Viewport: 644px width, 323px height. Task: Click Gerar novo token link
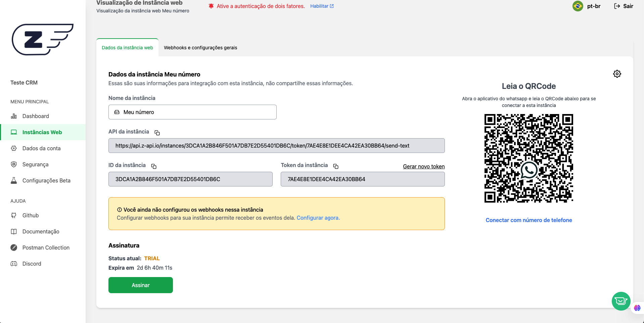pos(424,166)
